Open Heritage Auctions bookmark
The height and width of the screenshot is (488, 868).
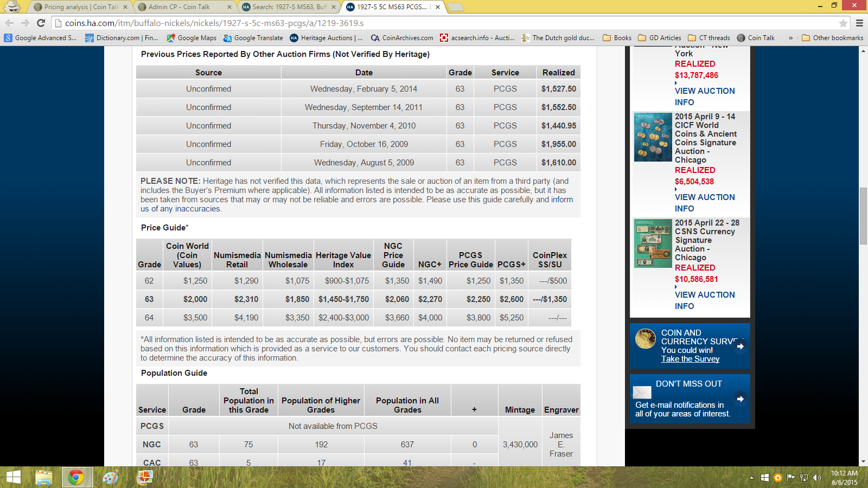[x=326, y=38]
